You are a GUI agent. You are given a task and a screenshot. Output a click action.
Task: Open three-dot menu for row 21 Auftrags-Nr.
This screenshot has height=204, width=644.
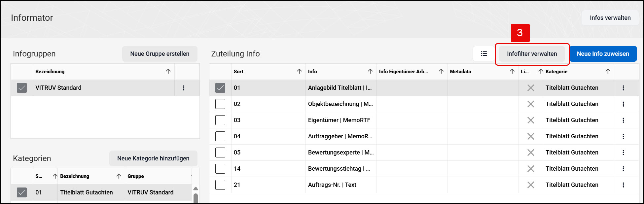pos(623,185)
